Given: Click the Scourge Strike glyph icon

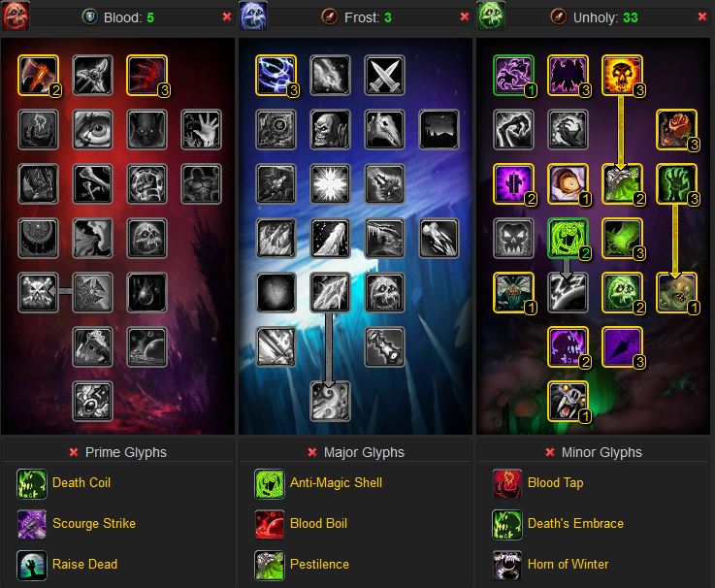Looking at the screenshot, I should tap(32, 524).
